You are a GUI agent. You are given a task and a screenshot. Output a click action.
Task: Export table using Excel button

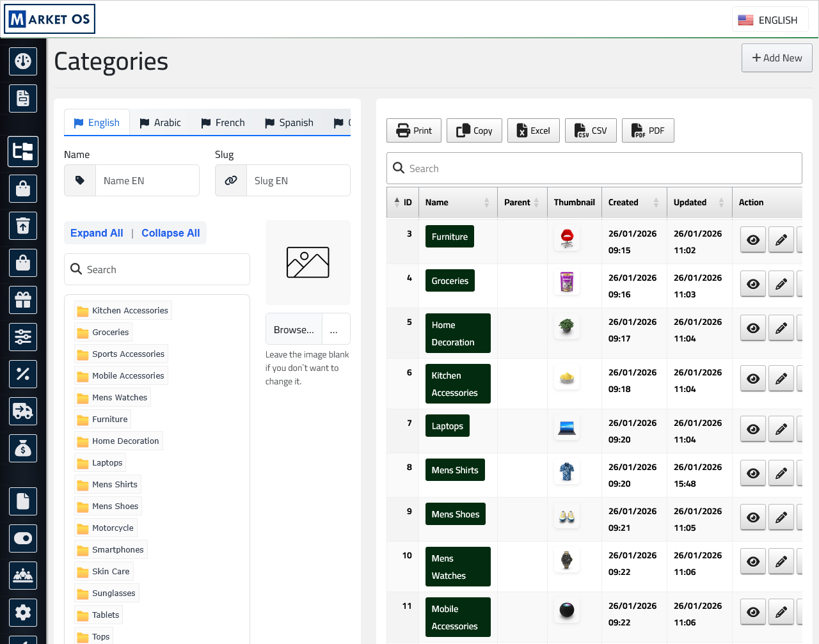[x=534, y=131]
